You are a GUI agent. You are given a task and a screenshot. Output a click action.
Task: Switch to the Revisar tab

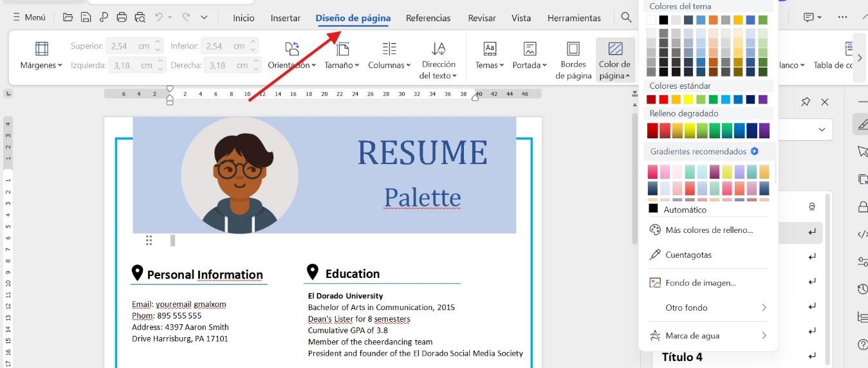coord(482,18)
